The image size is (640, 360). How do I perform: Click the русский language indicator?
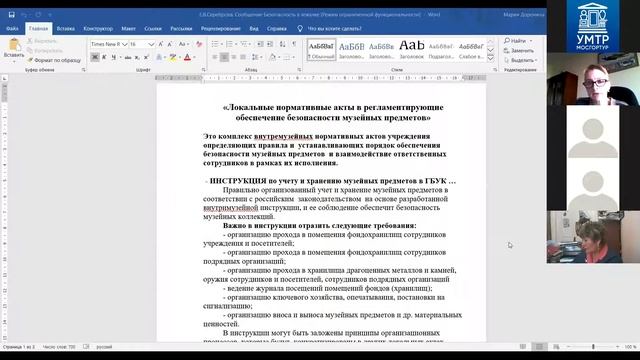pyautogui.click(x=104, y=347)
